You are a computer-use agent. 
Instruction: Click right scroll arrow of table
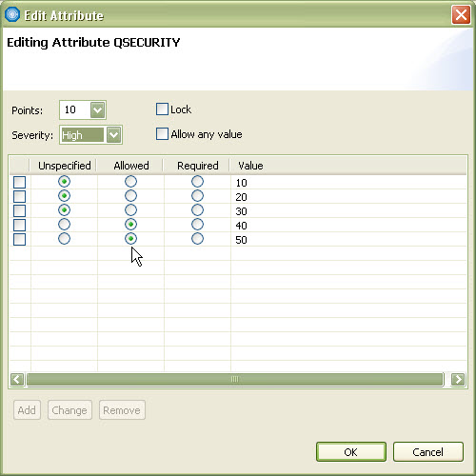(x=458, y=379)
